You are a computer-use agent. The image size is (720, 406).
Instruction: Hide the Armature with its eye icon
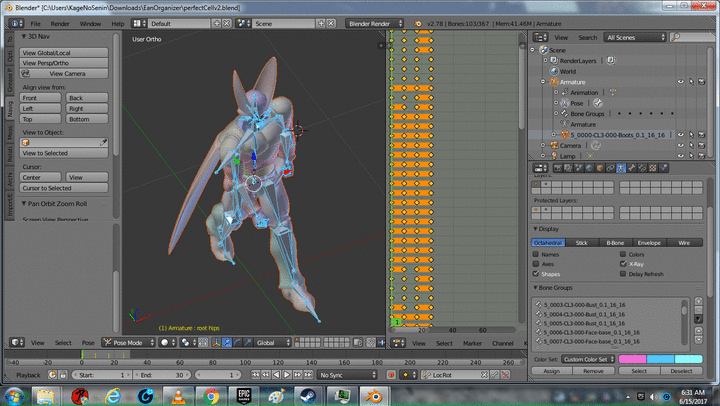[681, 82]
